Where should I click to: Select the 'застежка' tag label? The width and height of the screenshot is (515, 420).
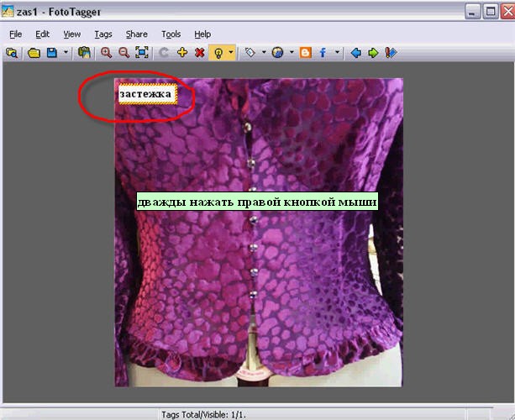coord(146,95)
